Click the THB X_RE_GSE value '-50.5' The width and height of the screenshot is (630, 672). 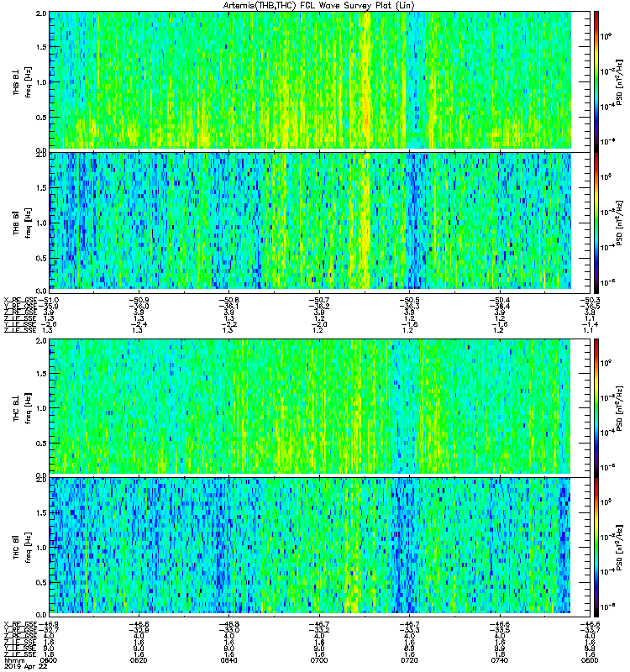409,300
